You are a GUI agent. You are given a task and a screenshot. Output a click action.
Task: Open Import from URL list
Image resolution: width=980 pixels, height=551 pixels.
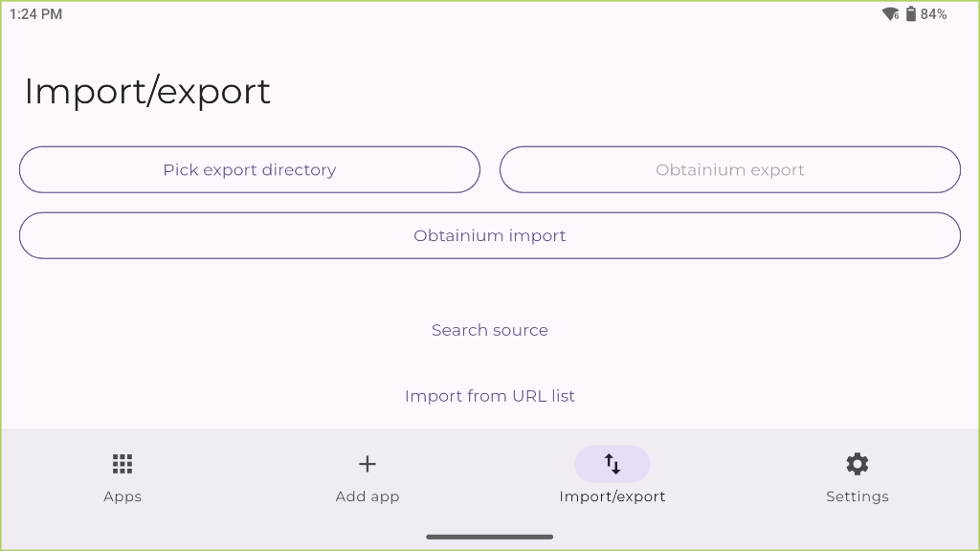click(490, 396)
